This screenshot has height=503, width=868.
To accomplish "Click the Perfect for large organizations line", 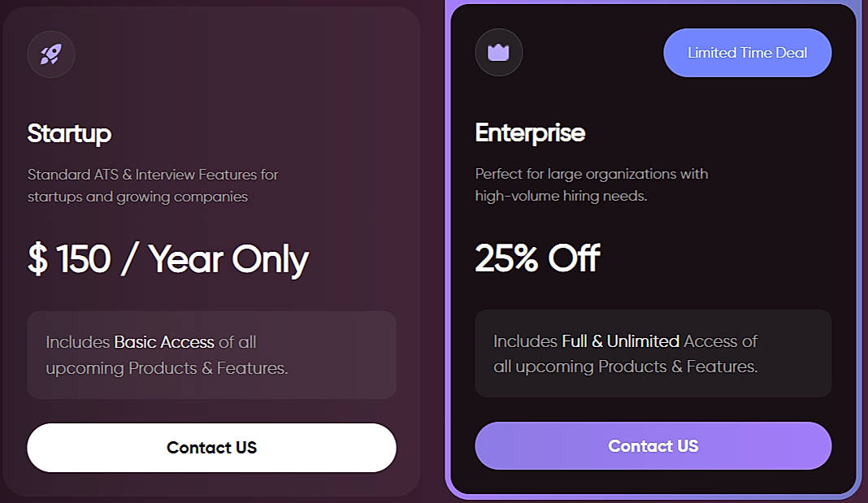I will (591, 174).
